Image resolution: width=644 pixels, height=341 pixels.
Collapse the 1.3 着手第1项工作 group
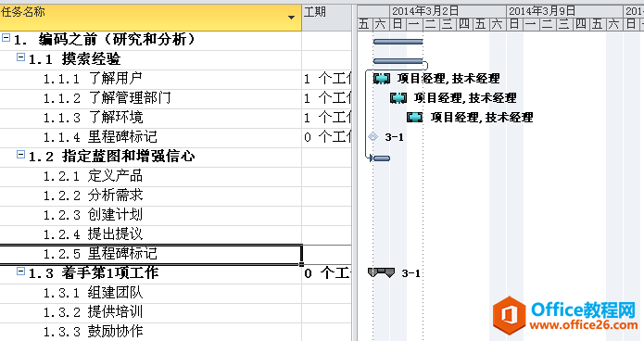coord(20,272)
